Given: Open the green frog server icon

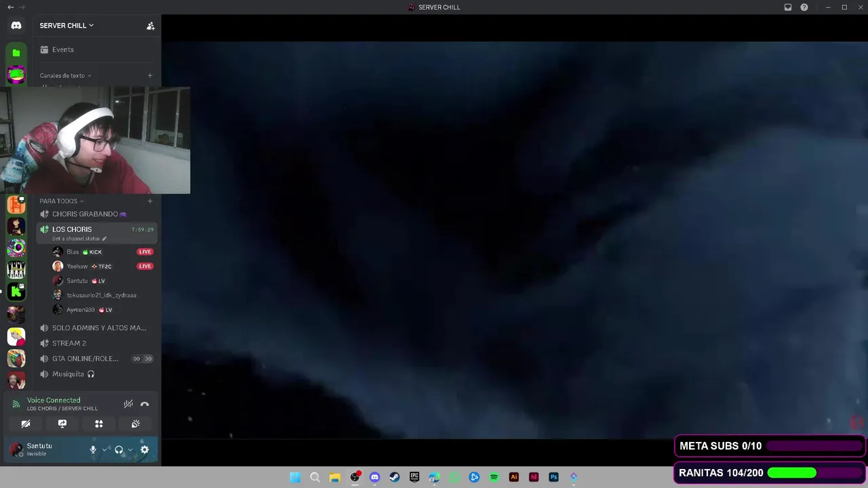Looking at the screenshot, I should pyautogui.click(x=16, y=75).
